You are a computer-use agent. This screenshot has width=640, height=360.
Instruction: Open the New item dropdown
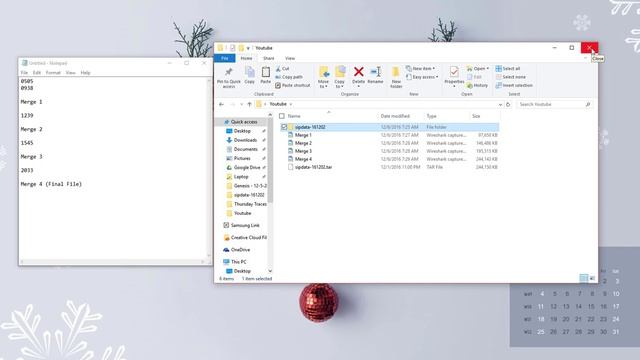[x=420, y=69]
